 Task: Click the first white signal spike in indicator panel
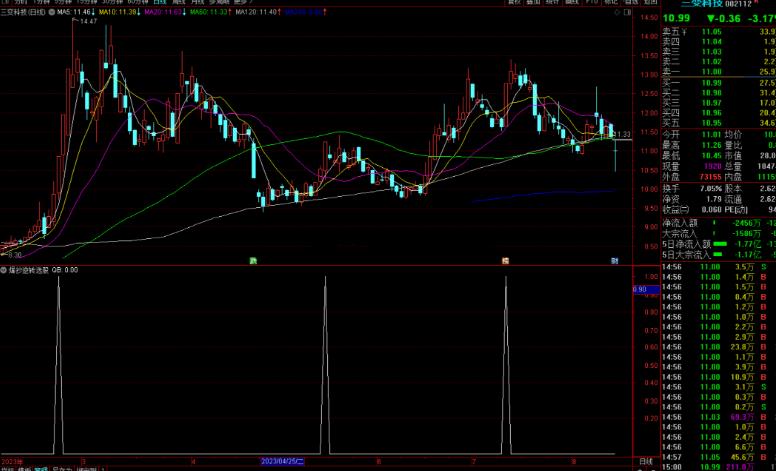coord(58,366)
